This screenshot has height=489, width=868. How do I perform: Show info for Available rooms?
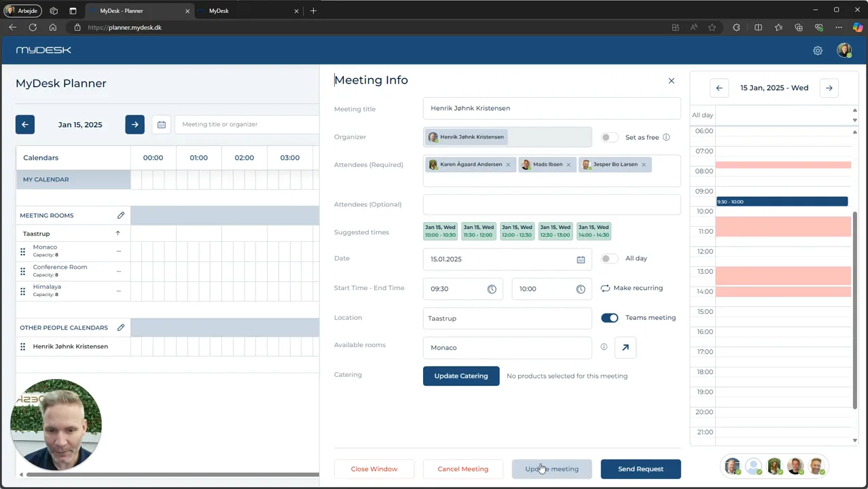point(604,347)
